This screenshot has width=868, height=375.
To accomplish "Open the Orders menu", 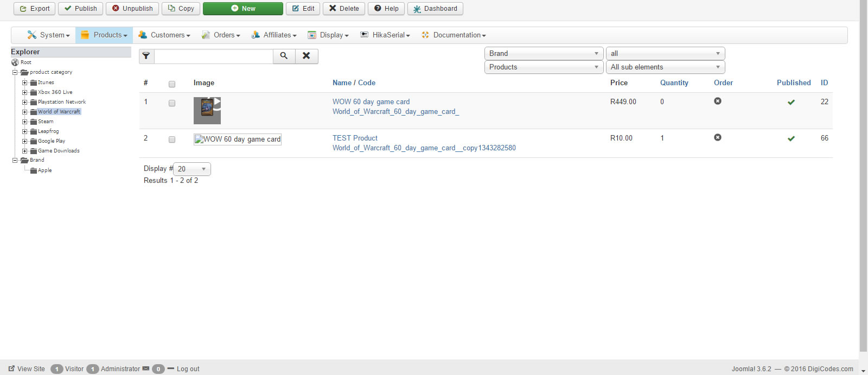I will [221, 35].
